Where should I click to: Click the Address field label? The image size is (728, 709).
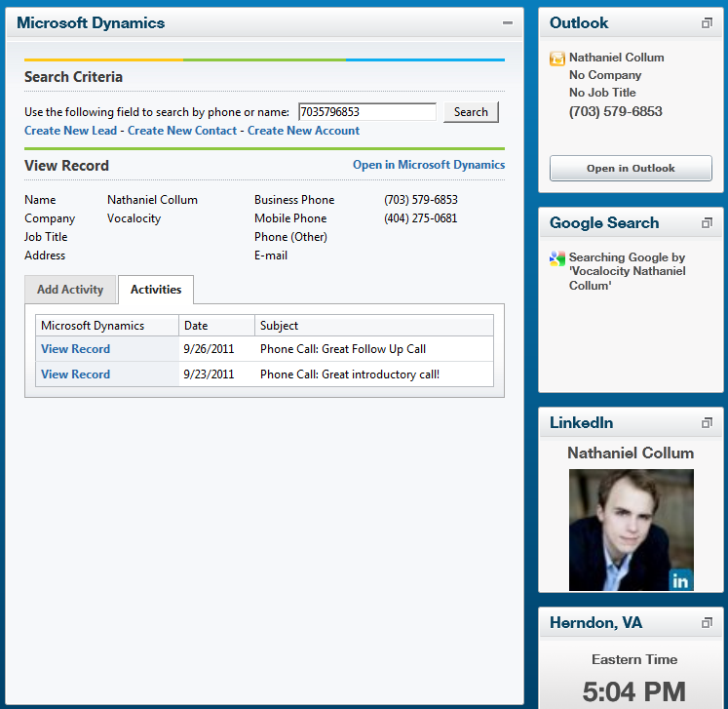[x=45, y=256]
